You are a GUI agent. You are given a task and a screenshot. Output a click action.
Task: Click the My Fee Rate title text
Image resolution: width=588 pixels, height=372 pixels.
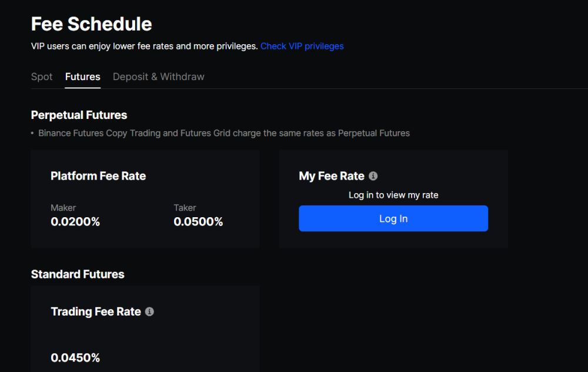point(332,176)
